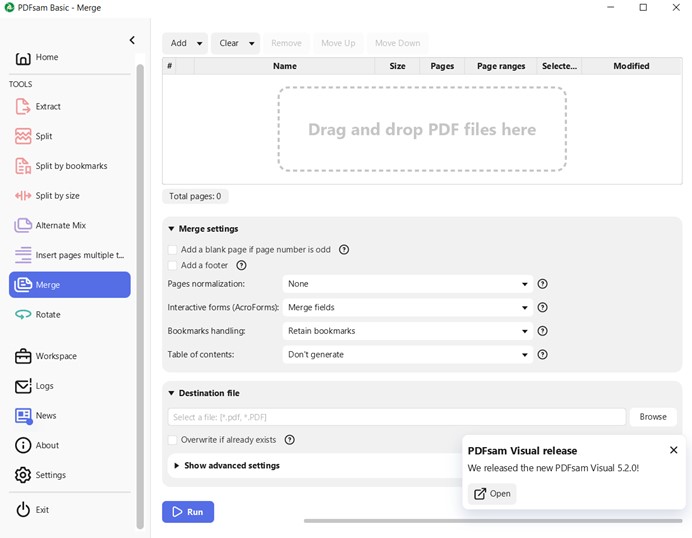The height and width of the screenshot is (538, 692).
Task: Show help for Add a footer
Action: click(241, 265)
